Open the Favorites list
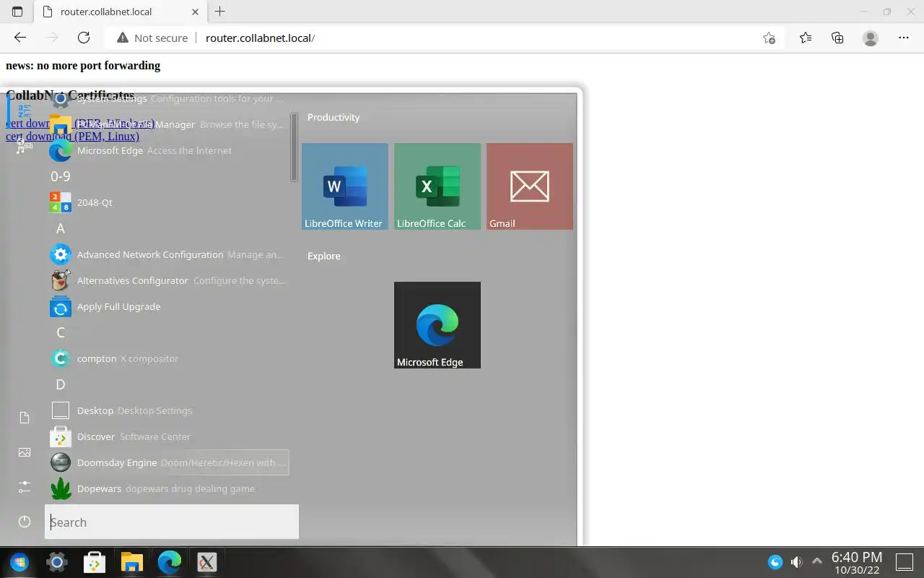 [806, 38]
